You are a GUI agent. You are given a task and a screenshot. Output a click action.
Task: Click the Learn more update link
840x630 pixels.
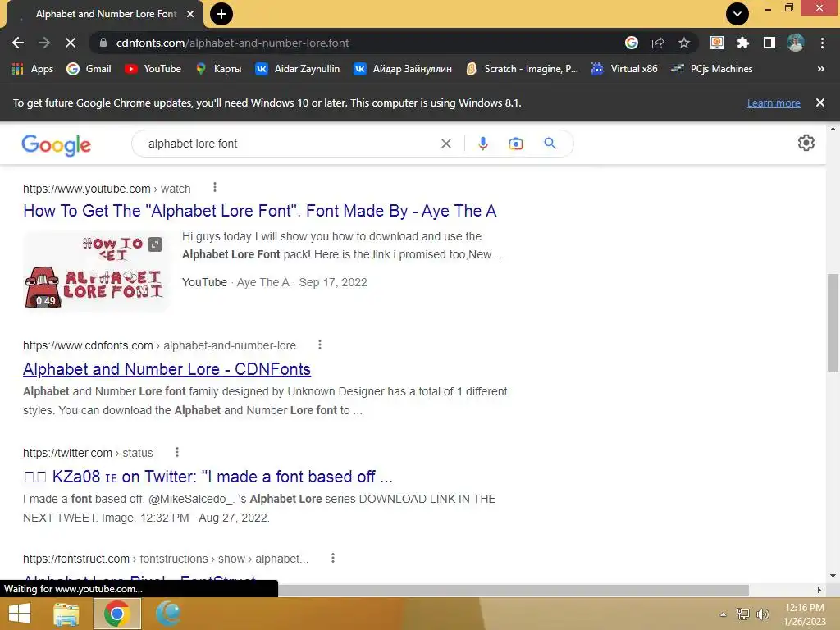click(774, 103)
